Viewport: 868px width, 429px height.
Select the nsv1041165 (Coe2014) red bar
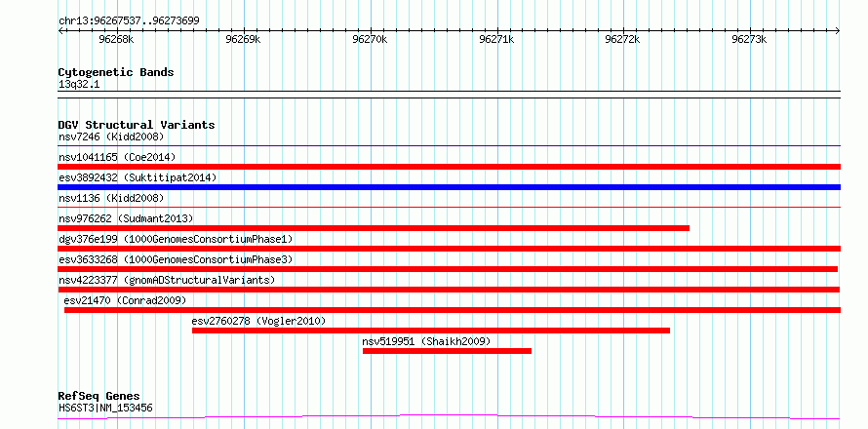[x=449, y=167]
